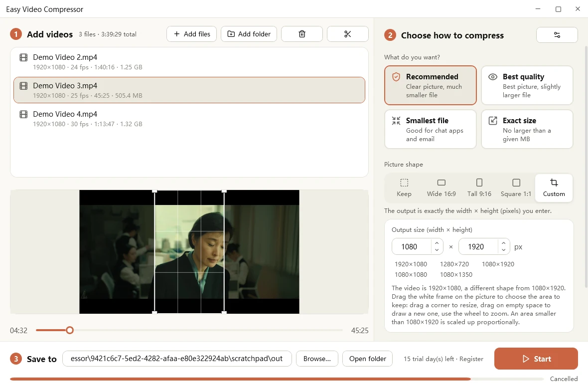Select Tall 9:16 picture shape
This screenshot has height=389, width=588.
pyautogui.click(x=479, y=188)
